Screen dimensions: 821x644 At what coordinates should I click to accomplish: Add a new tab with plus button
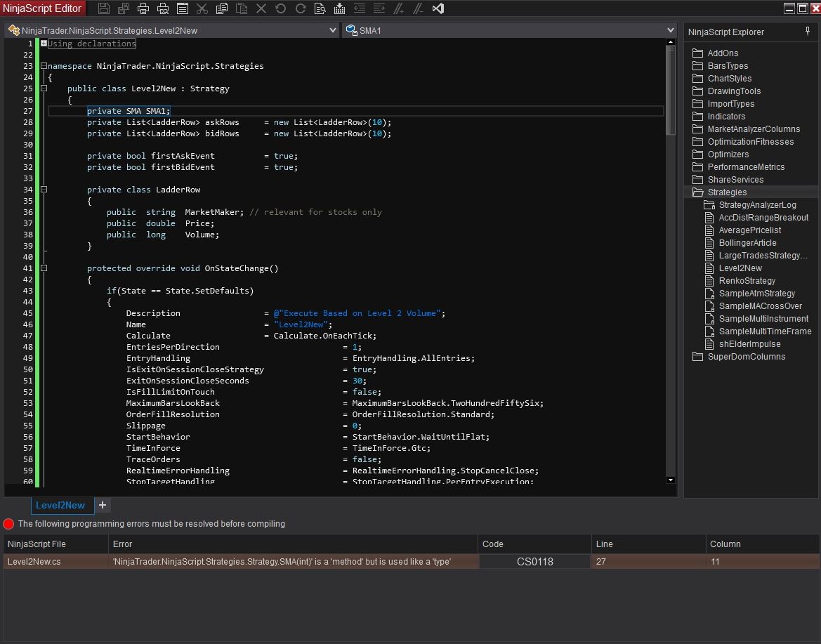(x=103, y=505)
